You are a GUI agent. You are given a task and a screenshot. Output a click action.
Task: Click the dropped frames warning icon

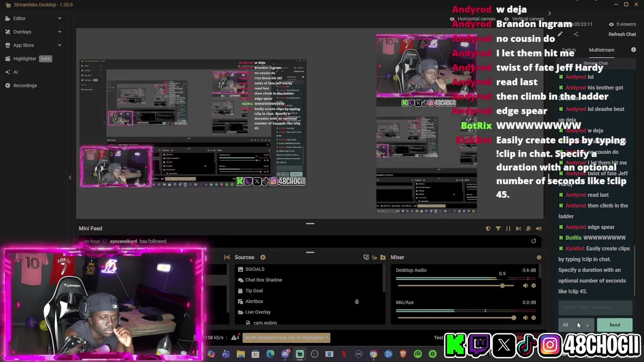point(234,338)
